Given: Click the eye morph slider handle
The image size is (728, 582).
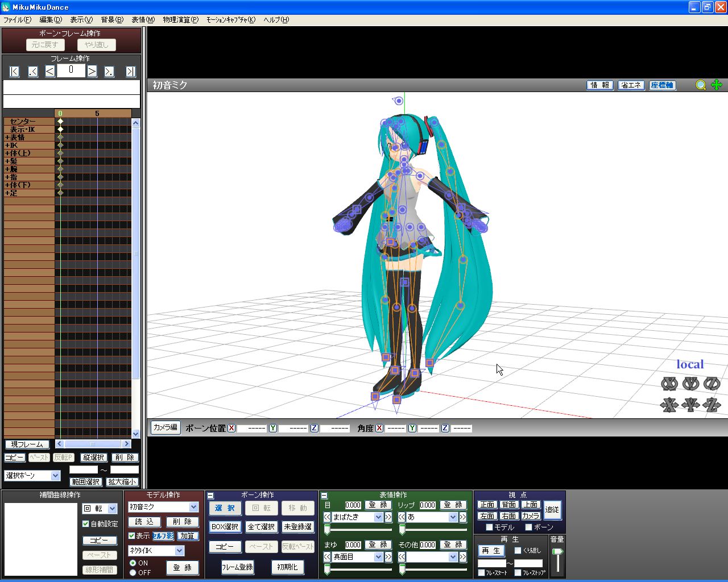Looking at the screenshot, I should [327, 530].
